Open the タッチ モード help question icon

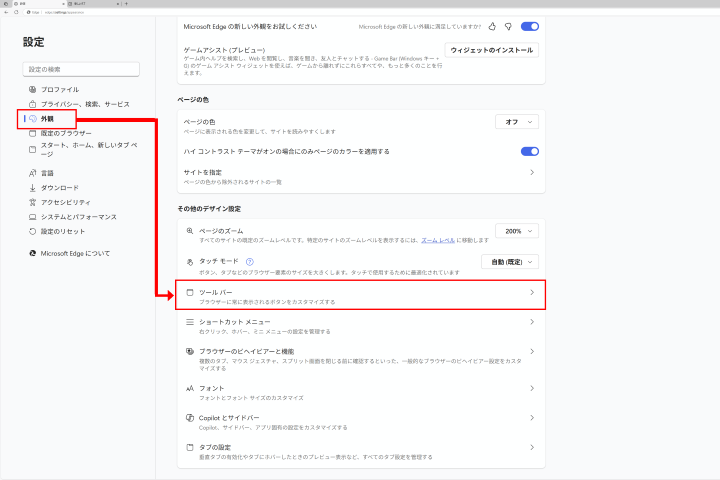(x=250, y=262)
